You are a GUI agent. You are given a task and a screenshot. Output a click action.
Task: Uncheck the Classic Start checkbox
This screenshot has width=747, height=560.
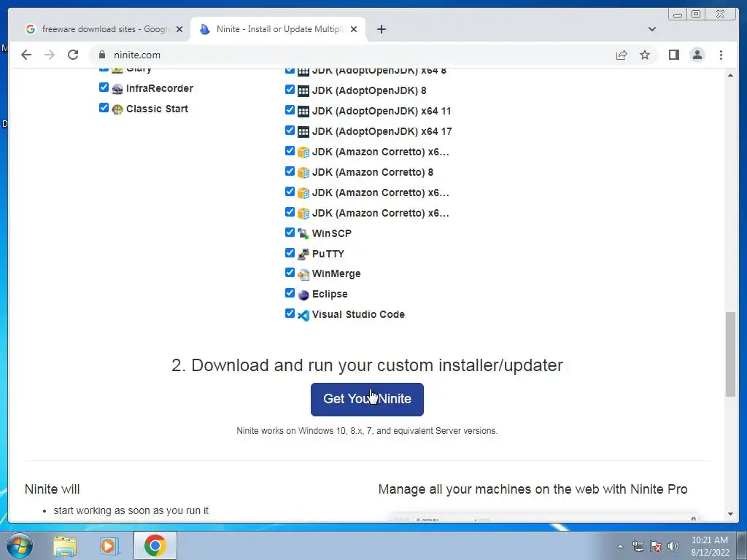click(104, 108)
